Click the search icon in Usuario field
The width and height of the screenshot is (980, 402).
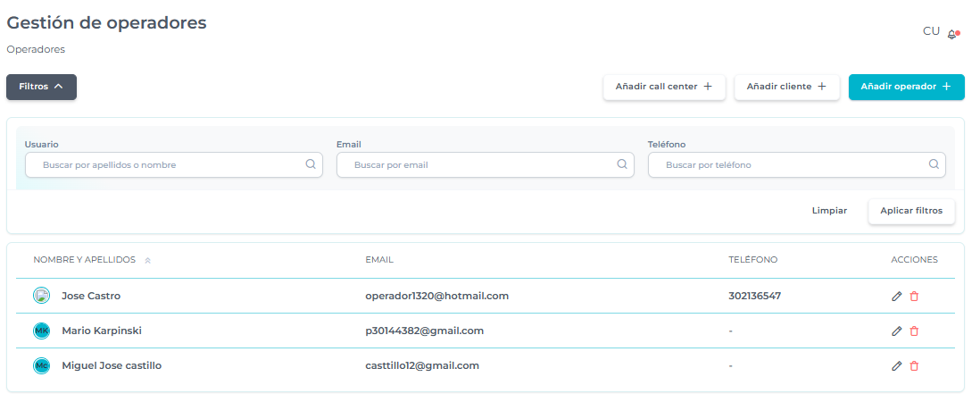pyautogui.click(x=311, y=164)
